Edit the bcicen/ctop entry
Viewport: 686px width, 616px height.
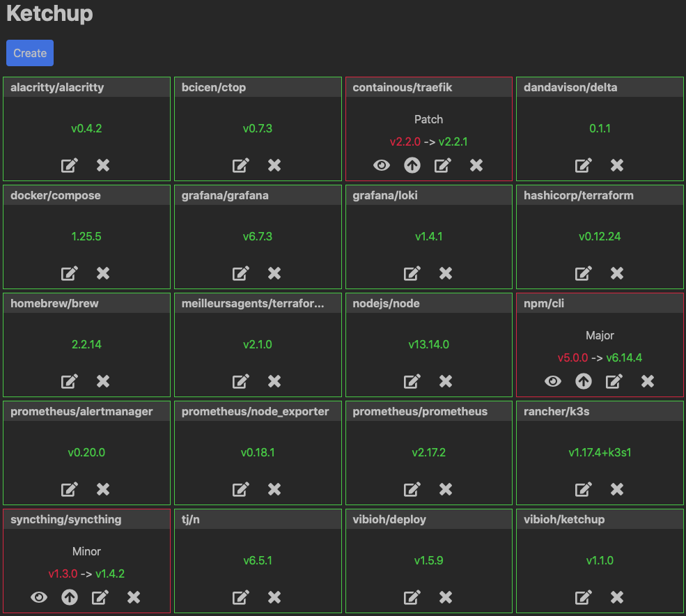click(241, 165)
